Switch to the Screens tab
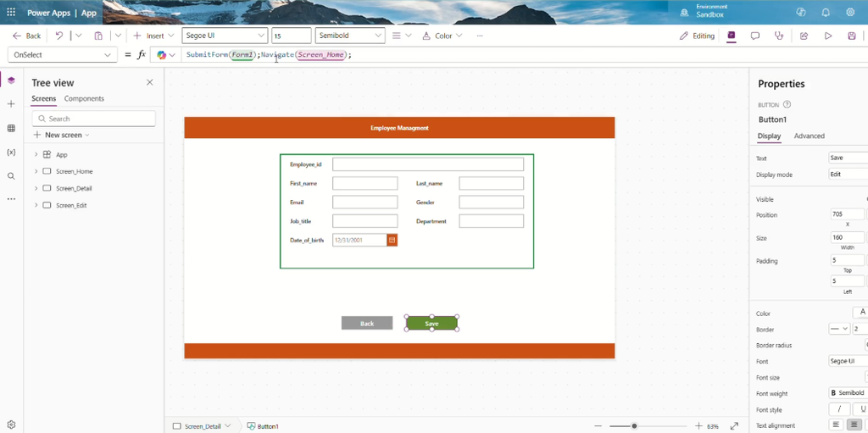868x433 pixels. pyautogui.click(x=44, y=98)
